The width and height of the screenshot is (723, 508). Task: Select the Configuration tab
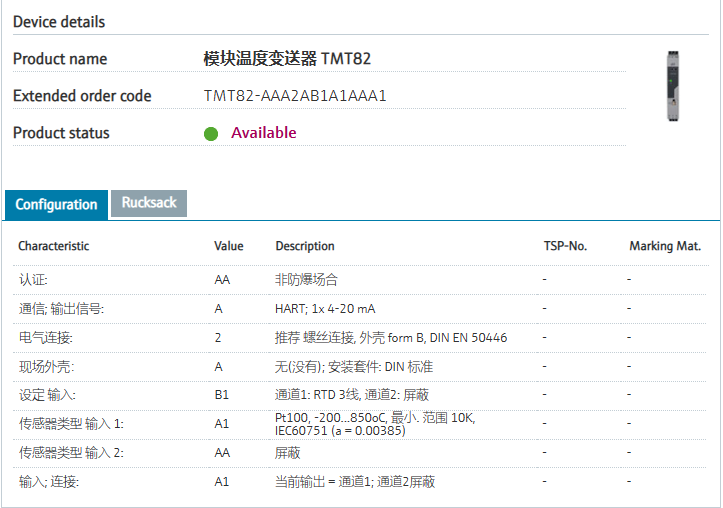point(56,204)
